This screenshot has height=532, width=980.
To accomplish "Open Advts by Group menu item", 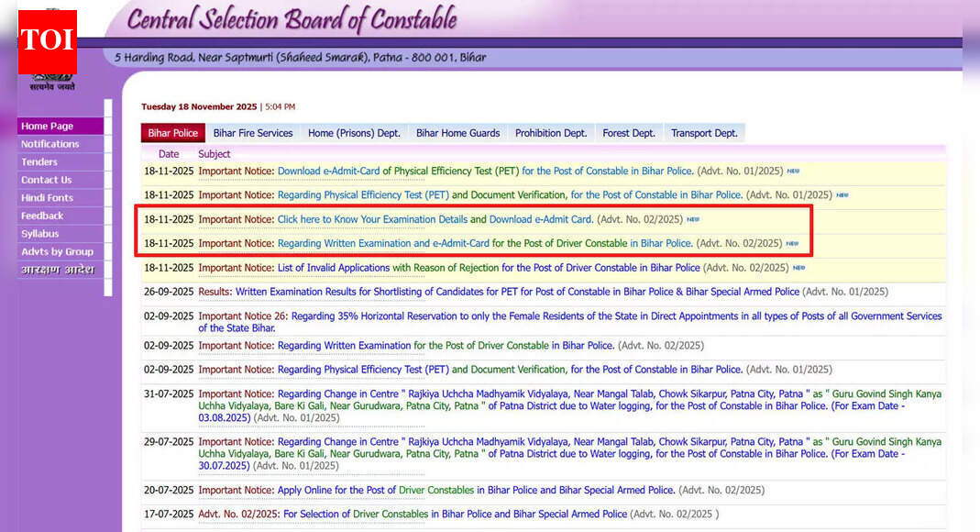I will point(57,251).
